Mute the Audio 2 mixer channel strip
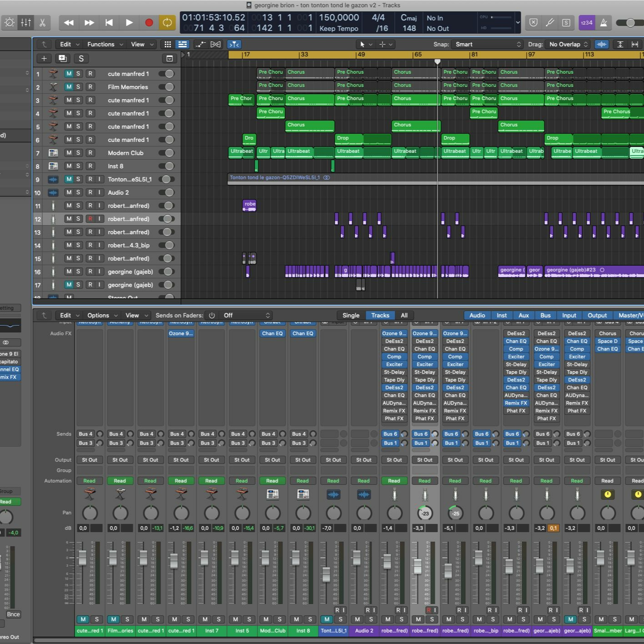This screenshot has height=644, width=644. pos(357,619)
